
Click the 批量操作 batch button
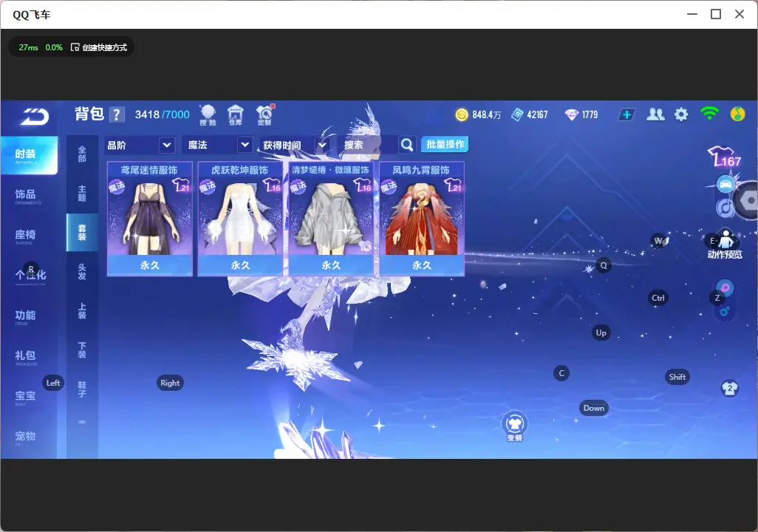coord(445,145)
